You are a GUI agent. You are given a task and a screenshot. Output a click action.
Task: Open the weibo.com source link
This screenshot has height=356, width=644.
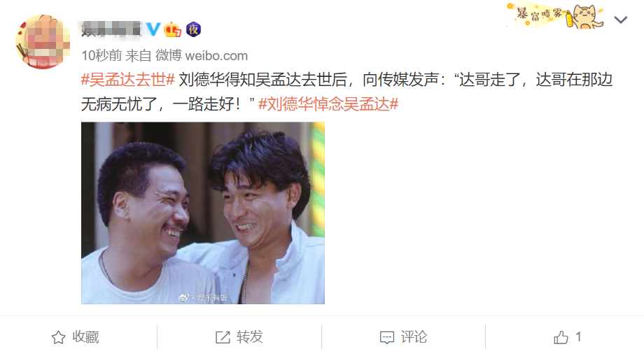[216, 56]
